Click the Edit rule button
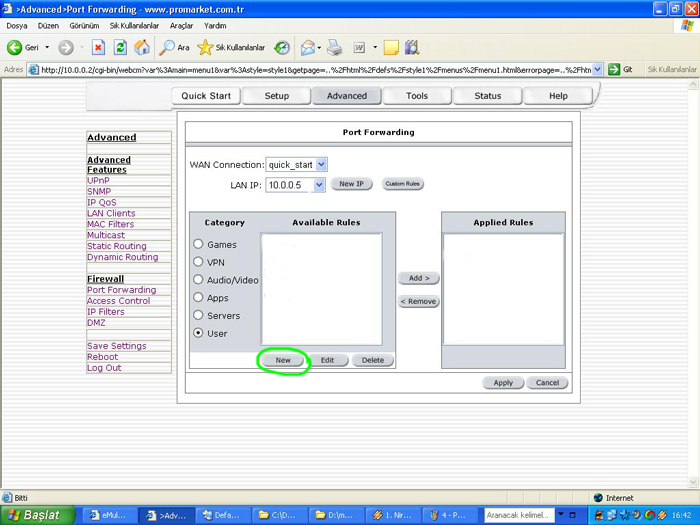Viewport: 700px width, 525px height. click(327, 360)
